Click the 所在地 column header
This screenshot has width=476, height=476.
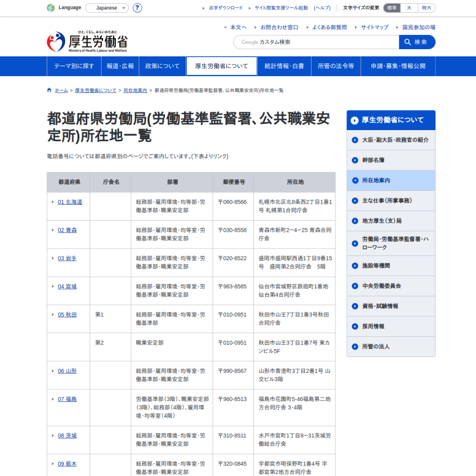pyautogui.click(x=295, y=182)
